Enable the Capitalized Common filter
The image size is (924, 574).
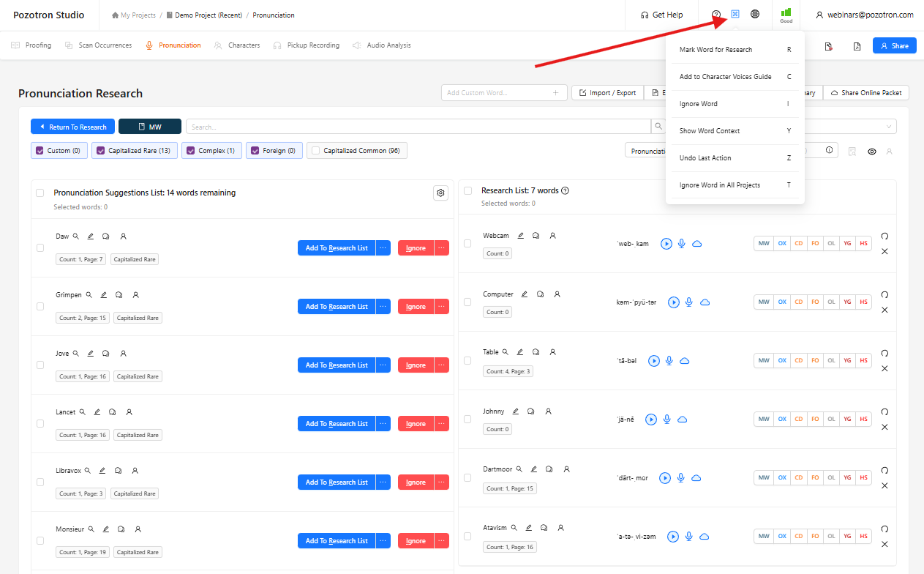point(315,151)
